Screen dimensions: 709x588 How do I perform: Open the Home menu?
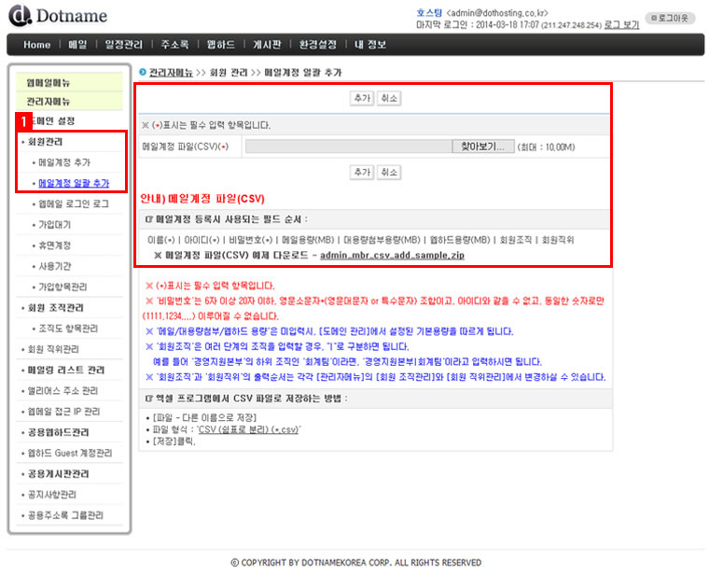[x=37, y=45]
